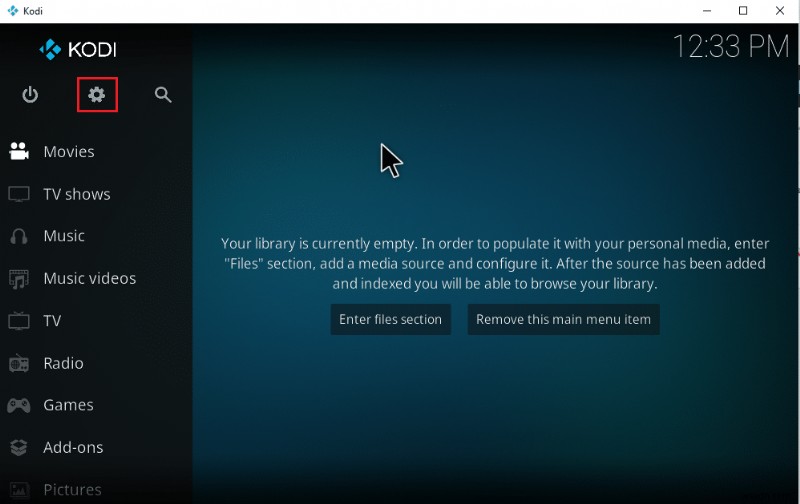800x504 pixels.
Task: Select the TV antenna icon
Action: [x=19, y=321]
